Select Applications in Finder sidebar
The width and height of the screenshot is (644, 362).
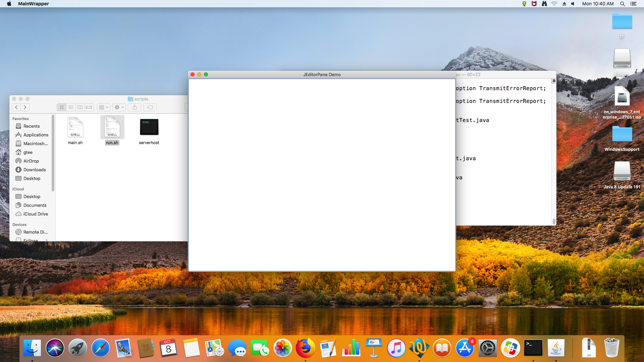[36, 135]
